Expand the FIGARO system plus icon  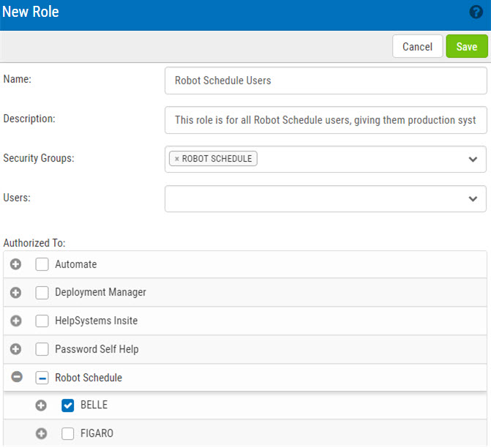pyautogui.click(x=41, y=434)
